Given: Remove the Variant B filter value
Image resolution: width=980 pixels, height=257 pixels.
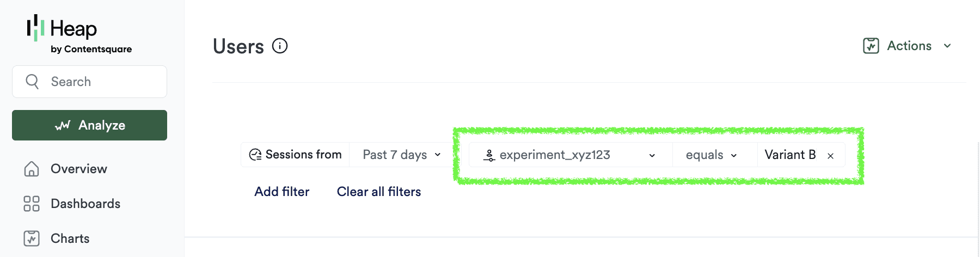Looking at the screenshot, I should (830, 156).
